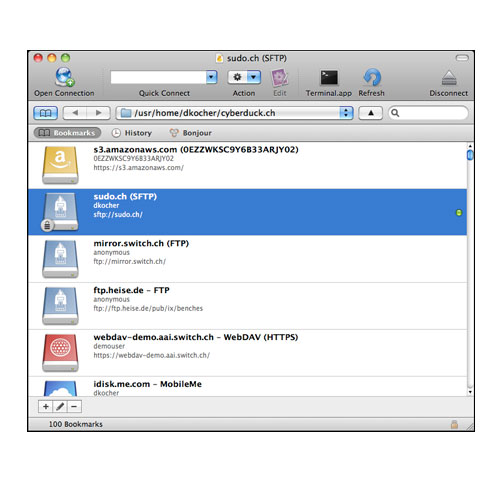This screenshot has height=480, width=500.
Task: Switch to the History tab
Action: coord(131,133)
